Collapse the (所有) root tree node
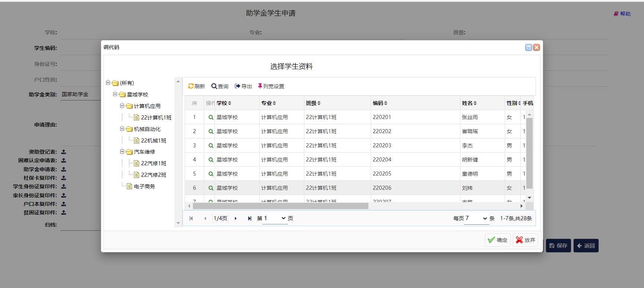 [108, 83]
